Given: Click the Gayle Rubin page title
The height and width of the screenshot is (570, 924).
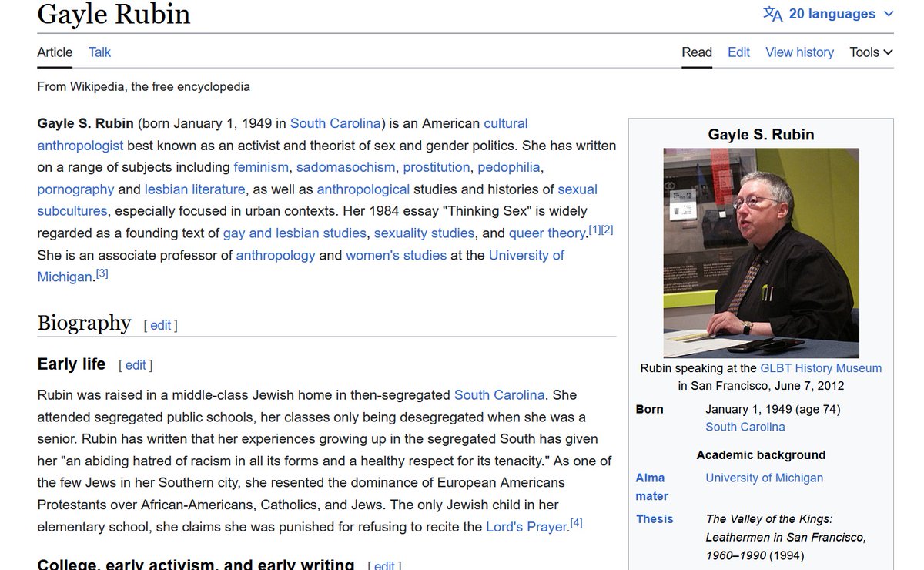Looking at the screenshot, I should click(x=114, y=14).
